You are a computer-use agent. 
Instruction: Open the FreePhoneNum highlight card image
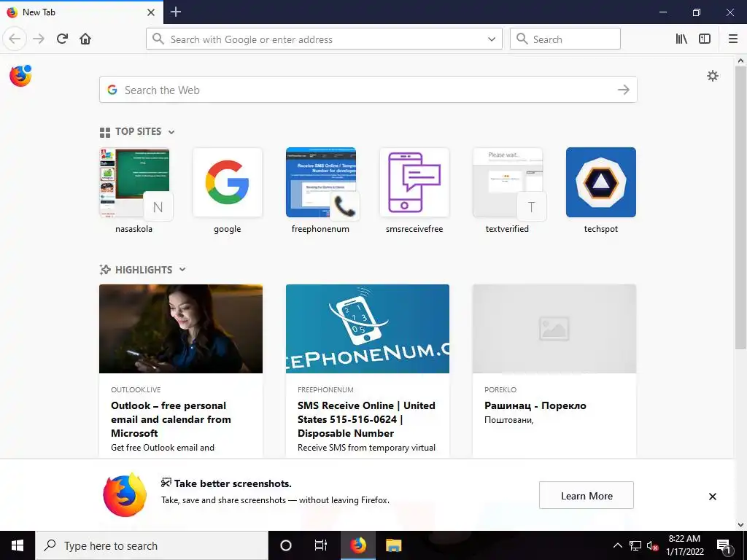(368, 329)
